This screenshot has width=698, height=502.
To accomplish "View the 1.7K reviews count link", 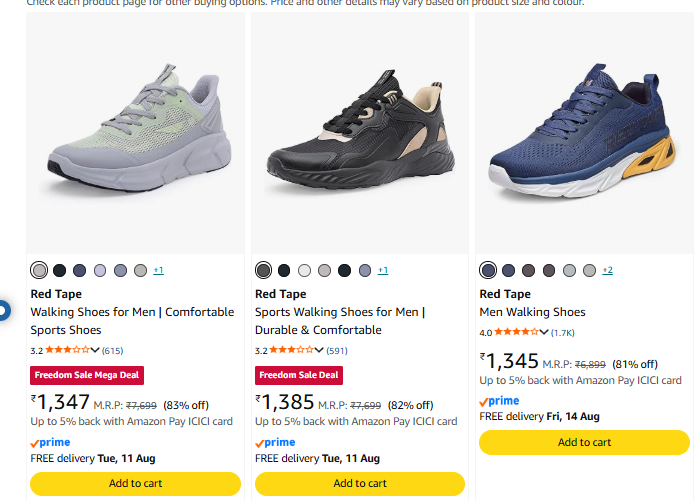I will pos(563,333).
